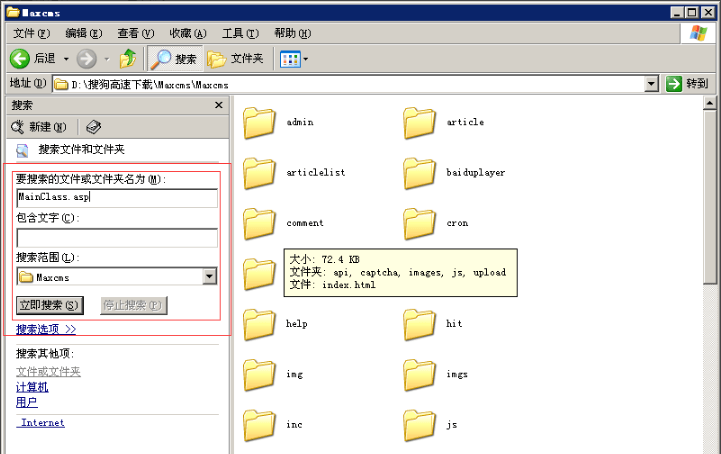Open the 文件(F) menu
Viewport: 721px width, 454px height.
point(31,33)
